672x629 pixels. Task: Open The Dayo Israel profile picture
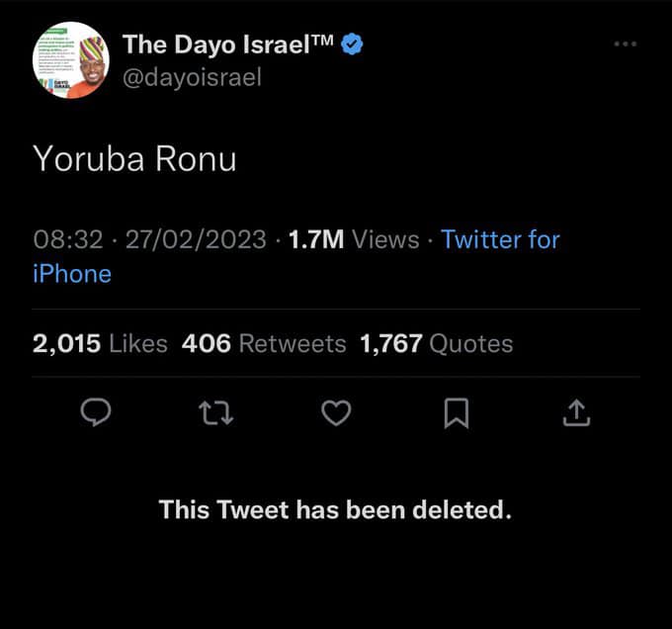coord(71,59)
